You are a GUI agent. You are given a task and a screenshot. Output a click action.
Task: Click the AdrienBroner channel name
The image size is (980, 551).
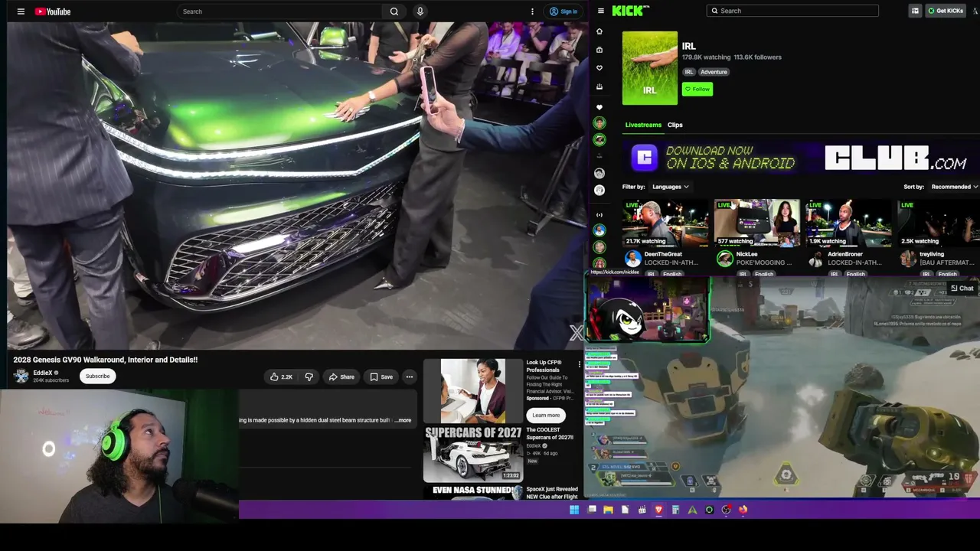coord(845,254)
